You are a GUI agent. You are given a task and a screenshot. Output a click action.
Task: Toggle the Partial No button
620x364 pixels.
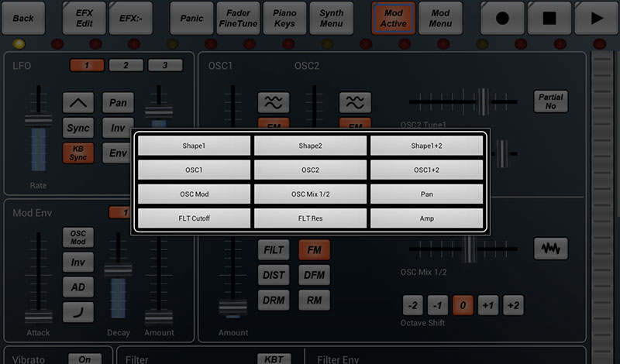tap(551, 101)
